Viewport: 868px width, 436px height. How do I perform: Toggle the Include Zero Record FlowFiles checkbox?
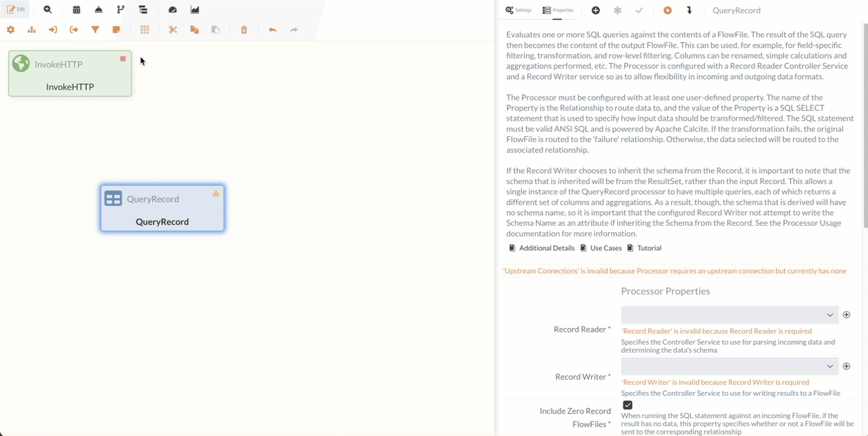tap(627, 405)
